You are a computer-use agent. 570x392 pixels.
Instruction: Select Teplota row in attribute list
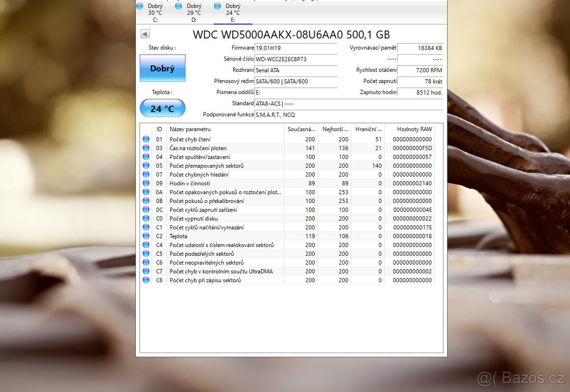click(288, 236)
